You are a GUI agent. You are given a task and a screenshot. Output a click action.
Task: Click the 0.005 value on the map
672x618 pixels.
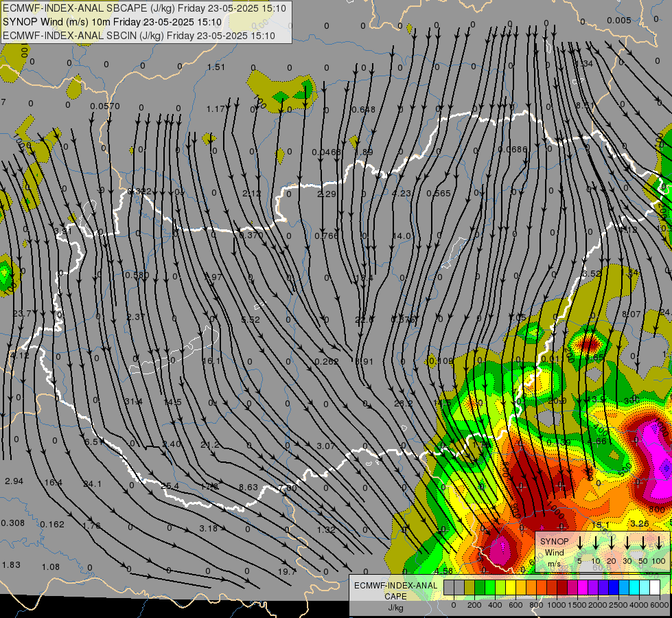tap(619, 20)
